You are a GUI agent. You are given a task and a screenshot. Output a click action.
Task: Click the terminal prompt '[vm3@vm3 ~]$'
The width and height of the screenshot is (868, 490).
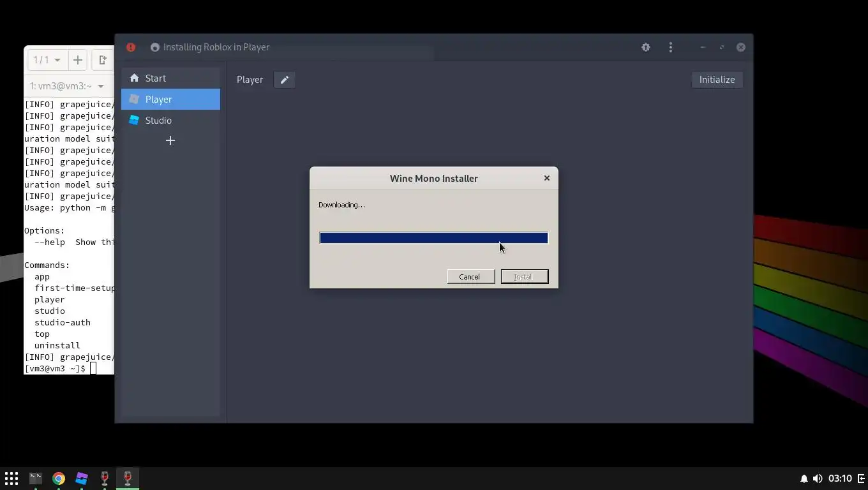tap(55, 369)
